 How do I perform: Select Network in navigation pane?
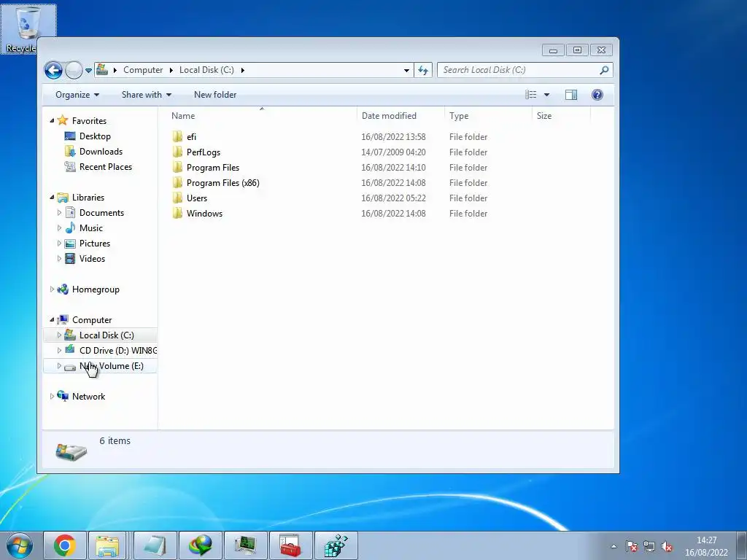88,396
